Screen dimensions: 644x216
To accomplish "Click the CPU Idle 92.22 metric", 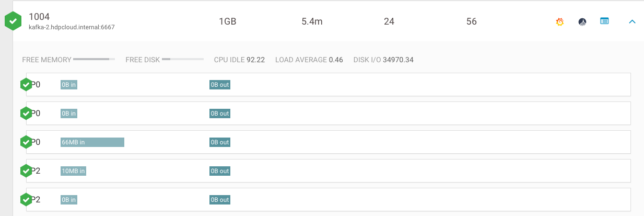I will (x=239, y=60).
